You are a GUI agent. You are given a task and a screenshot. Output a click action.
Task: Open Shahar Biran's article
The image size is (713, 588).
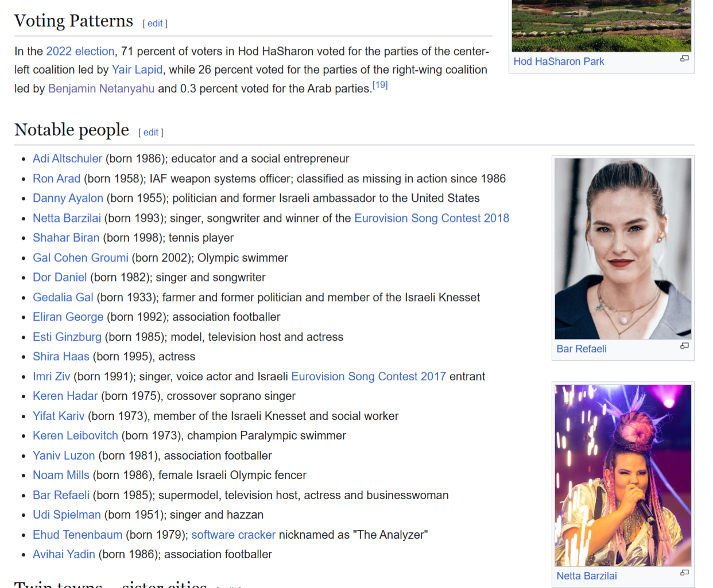tap(66, 237)
